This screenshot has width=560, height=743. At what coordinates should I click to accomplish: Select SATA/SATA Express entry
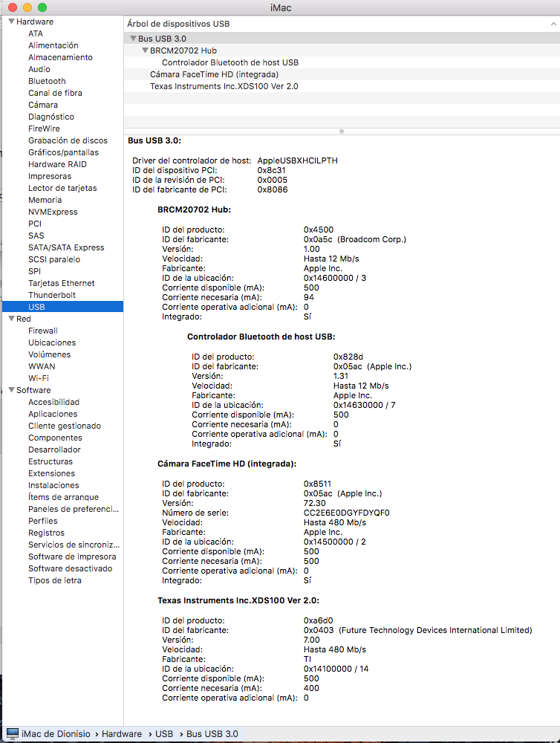click(66, 247)
